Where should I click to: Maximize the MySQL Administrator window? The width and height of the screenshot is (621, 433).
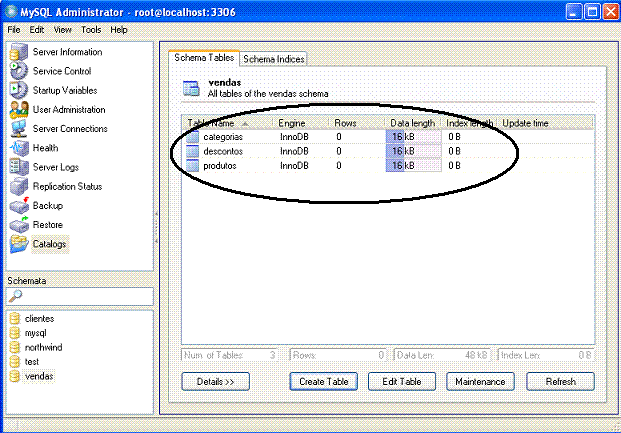pyautogui.click(x=592, y=12)
